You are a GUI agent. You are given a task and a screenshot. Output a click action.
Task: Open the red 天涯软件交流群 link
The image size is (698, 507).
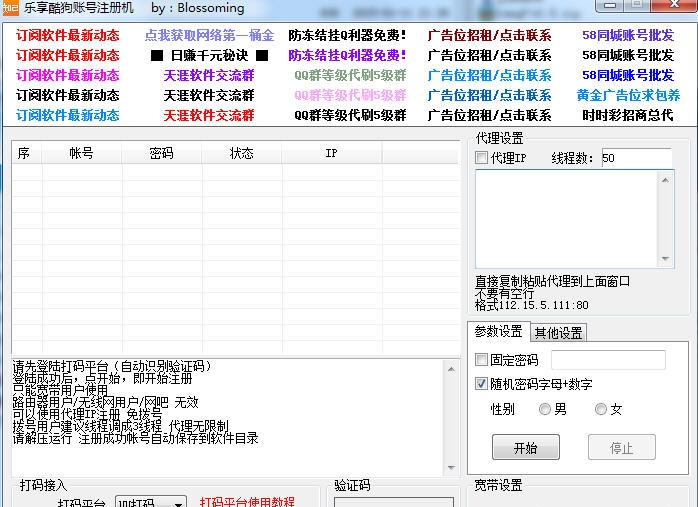click(x=209, y=115)
